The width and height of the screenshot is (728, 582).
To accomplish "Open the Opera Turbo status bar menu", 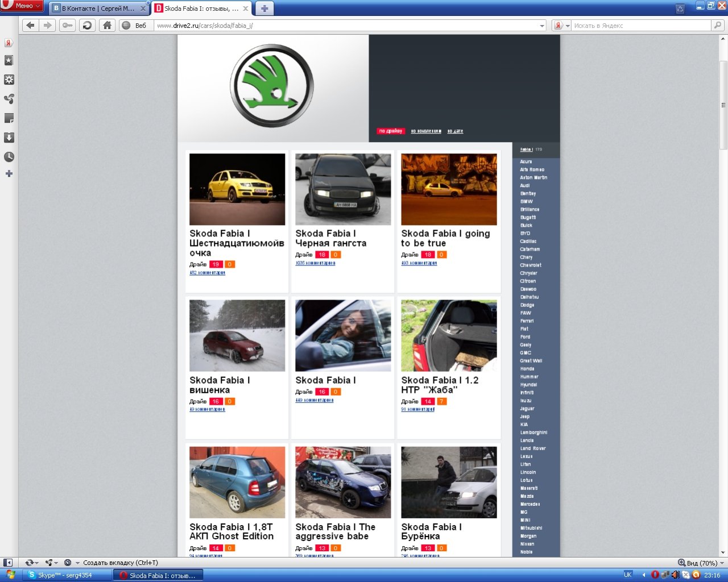I will coord(71,563).
